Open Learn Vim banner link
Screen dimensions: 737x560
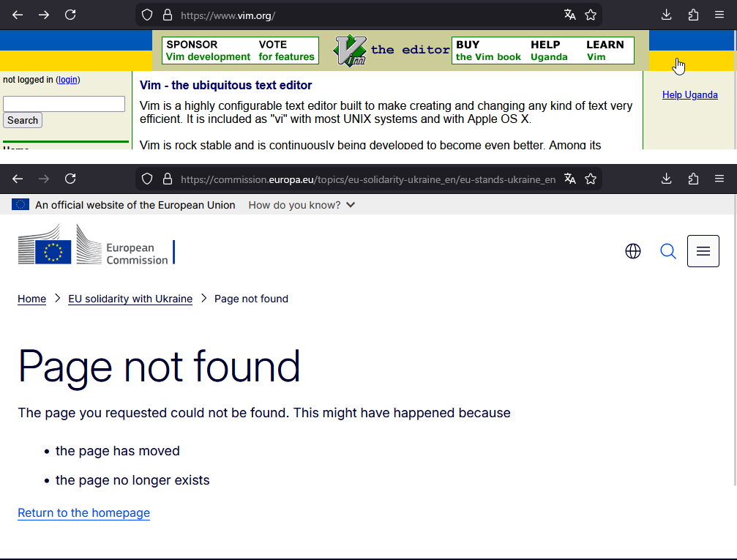point(605,51)
